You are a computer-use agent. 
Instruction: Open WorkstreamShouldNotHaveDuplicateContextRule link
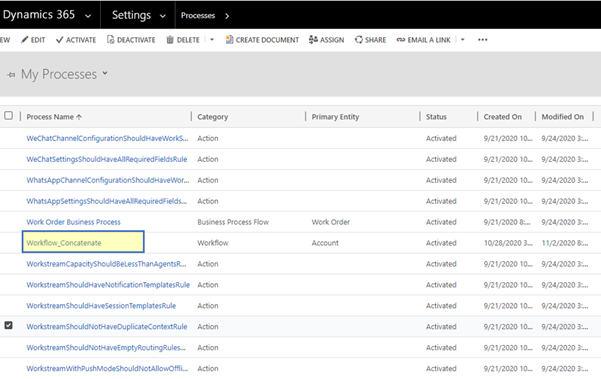(x=107, y=326)
